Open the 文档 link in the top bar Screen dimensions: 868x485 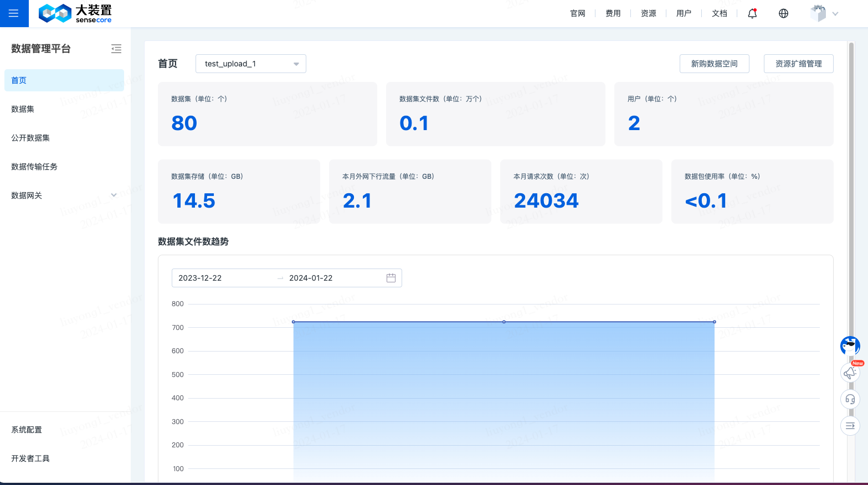[719, 13]
